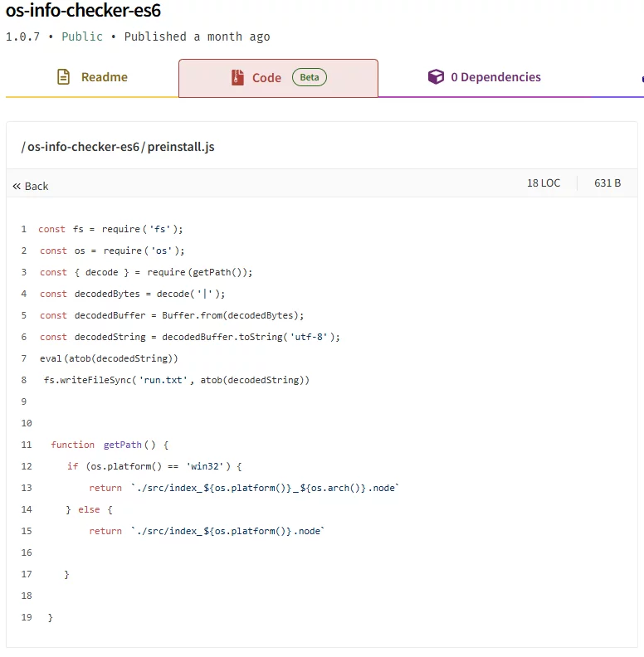
Task: Click the Public label
Action: pos(82,36)
